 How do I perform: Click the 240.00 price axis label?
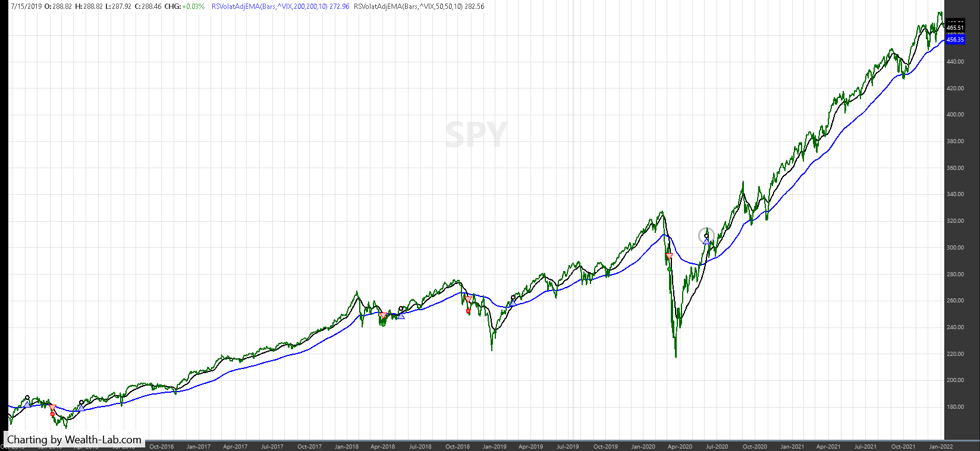tap(955, 327)
